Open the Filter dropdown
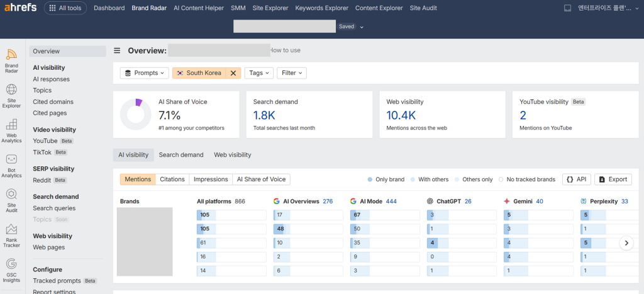This screenshot has height=294, width=644. pyautogui.click(x=292, y=73)
